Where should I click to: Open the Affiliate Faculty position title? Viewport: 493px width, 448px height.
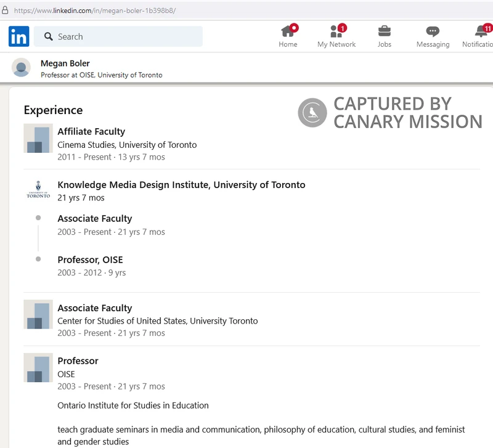click(x=91, y=131)
